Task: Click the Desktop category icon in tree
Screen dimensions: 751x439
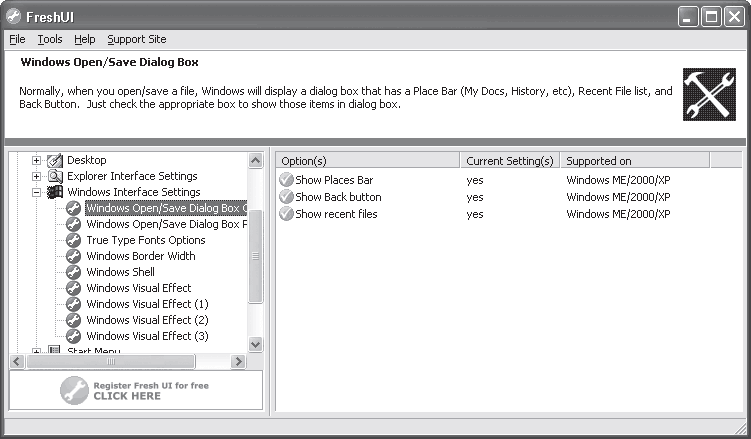Action: [55, 160]
